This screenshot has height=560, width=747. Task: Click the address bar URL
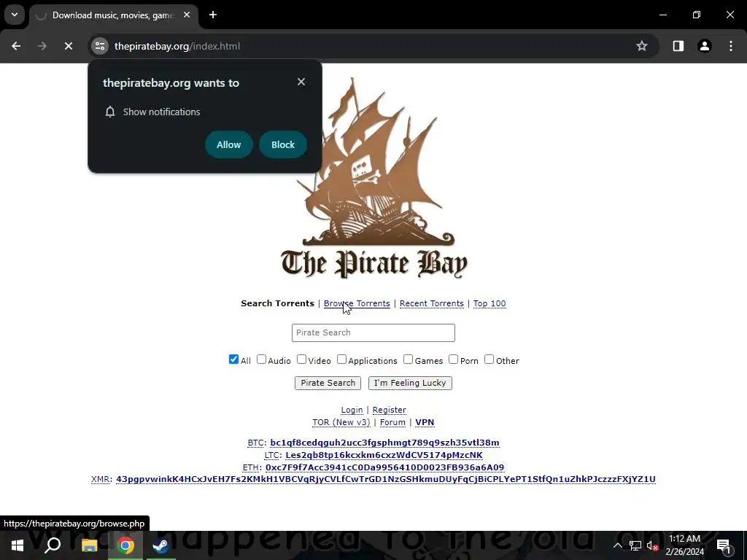click(177, 46)
